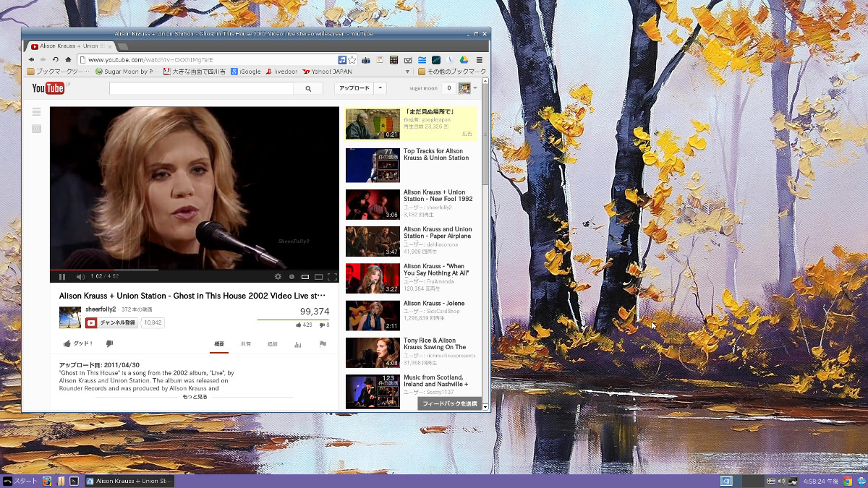Image resolution: width=868 pixels, height=488 pixels.
Task: Click the blue music note extension icon
Action: (342, 59)
